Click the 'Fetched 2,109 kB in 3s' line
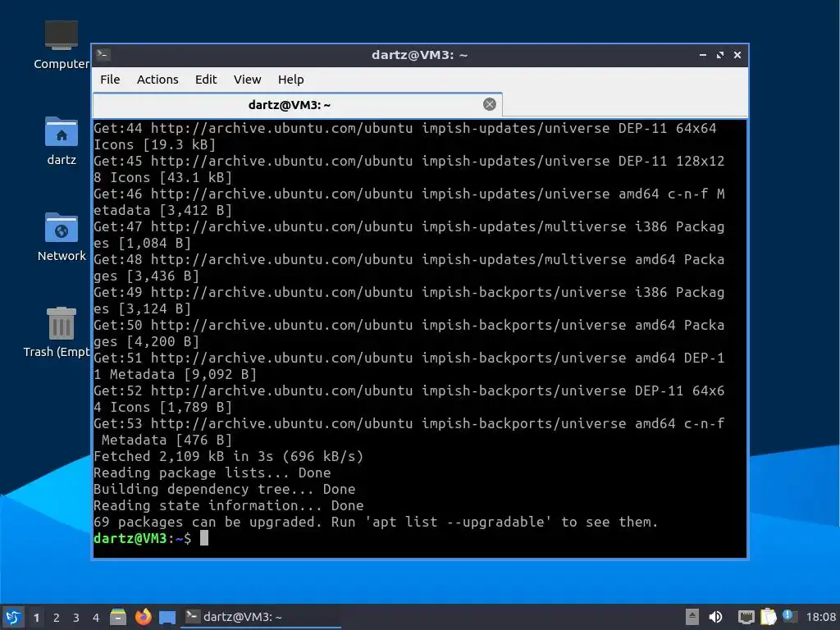The width and height of the screenshot is (840, 630). [228, 456]
